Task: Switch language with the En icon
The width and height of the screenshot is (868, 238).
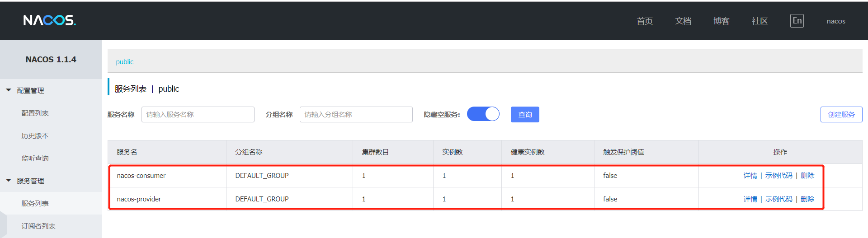Action: (x=797, y=21)
